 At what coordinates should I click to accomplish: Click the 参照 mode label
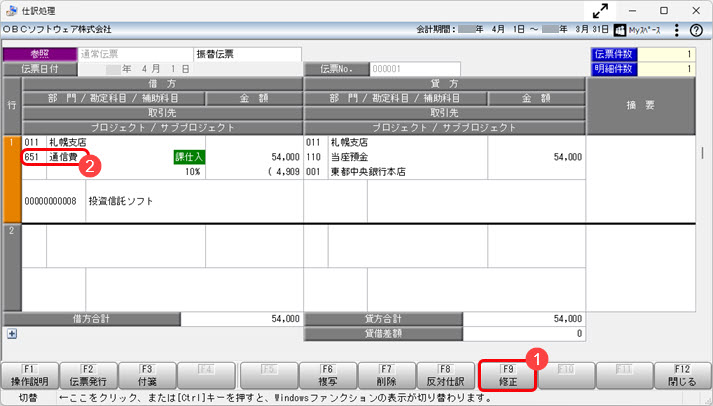(40, 55)
